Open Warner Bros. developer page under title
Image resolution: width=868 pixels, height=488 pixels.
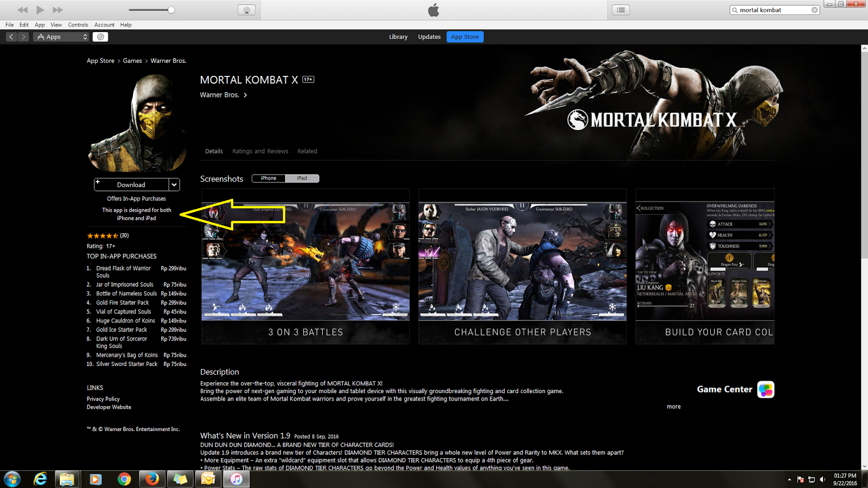(224, 95)
